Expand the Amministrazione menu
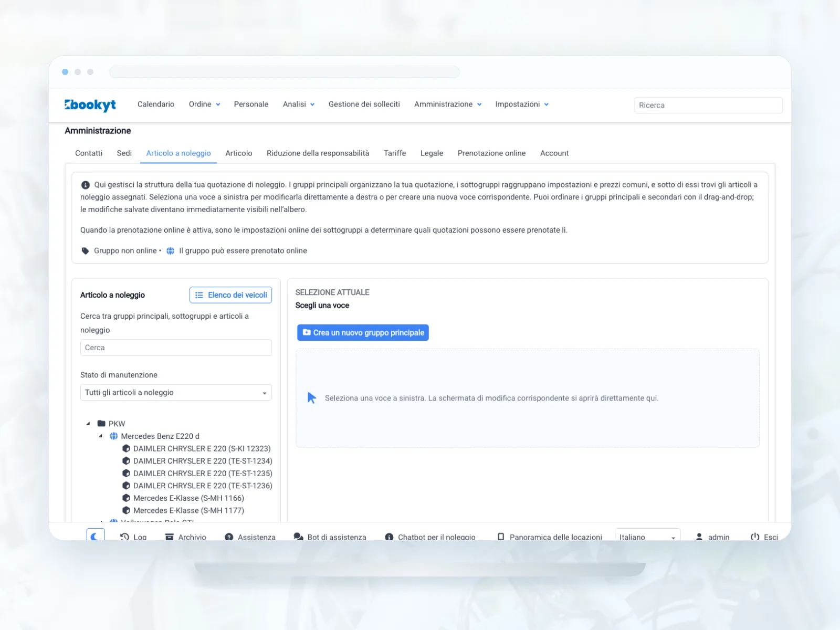The width and height of the screenshot is (840, 630). pyautogui.click(x=448, y=104)
